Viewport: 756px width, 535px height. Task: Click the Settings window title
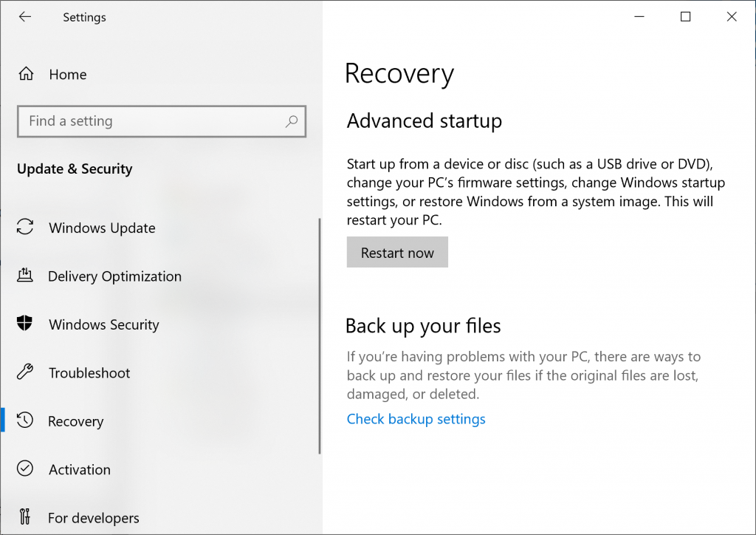83,16
